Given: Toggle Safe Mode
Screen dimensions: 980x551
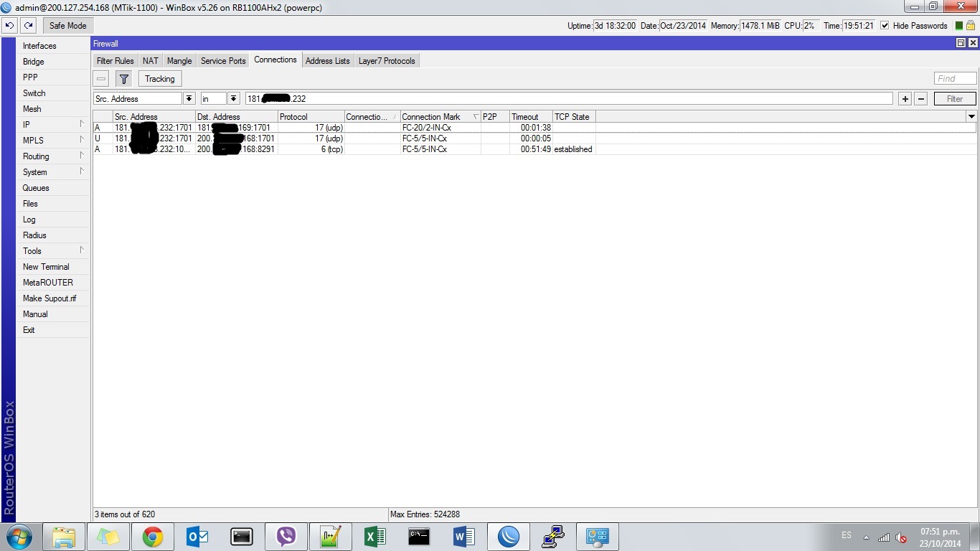Looking at the screenshot, I should [x=67, y=25].
